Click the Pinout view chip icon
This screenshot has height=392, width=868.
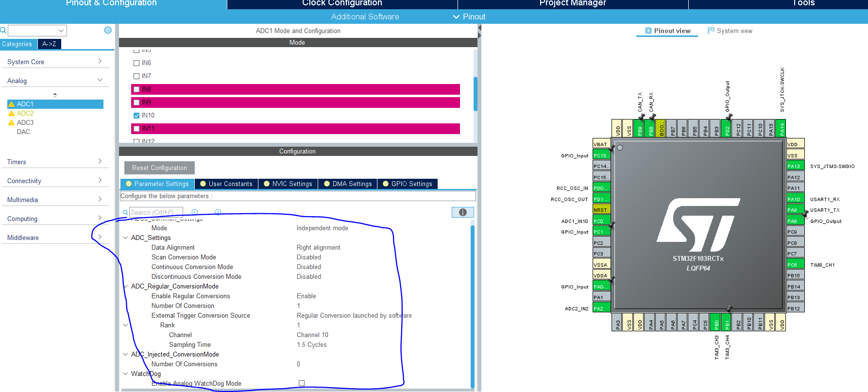click(648, 31)
